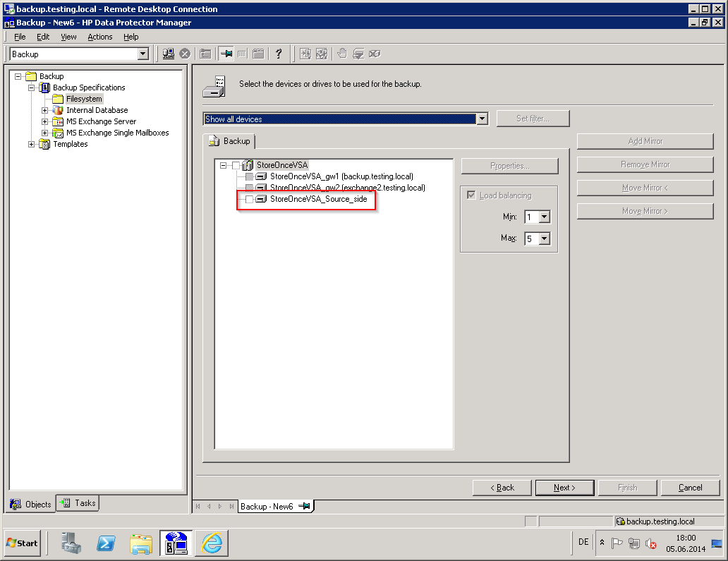Click the Add Mirror button

click(x=645, y=141)
